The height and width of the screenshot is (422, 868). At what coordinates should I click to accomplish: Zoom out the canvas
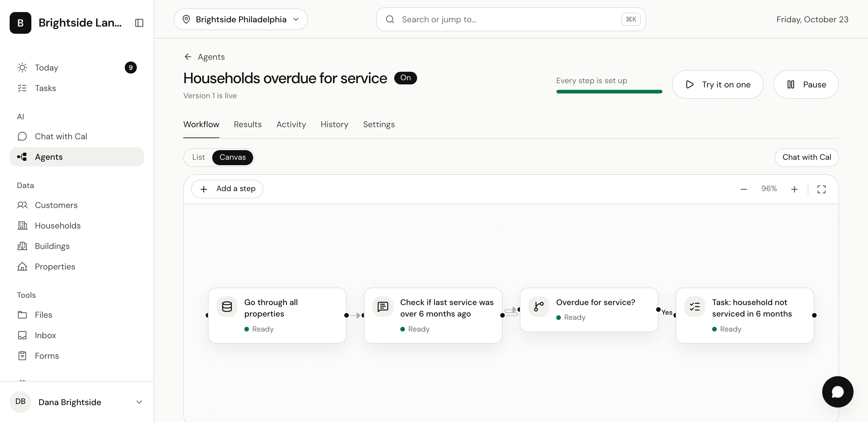744,189
